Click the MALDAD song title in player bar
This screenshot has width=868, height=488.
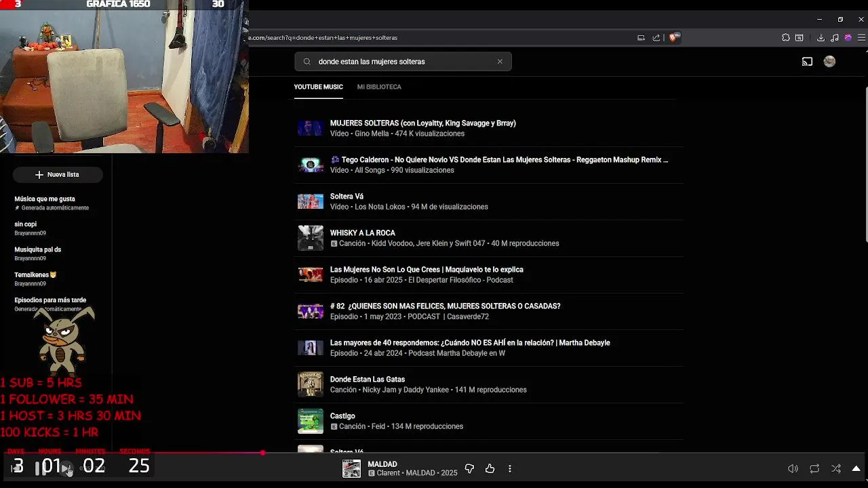point(382,464)
